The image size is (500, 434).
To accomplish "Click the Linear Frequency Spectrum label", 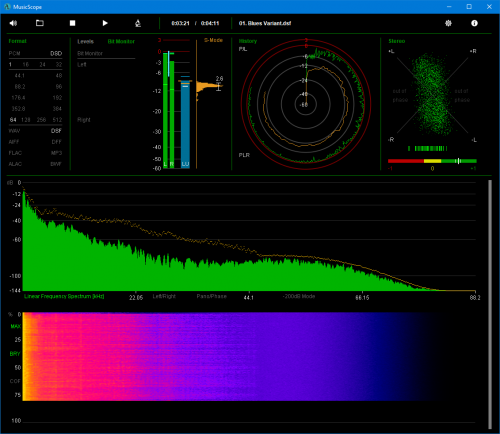I will tap(64, 296).
